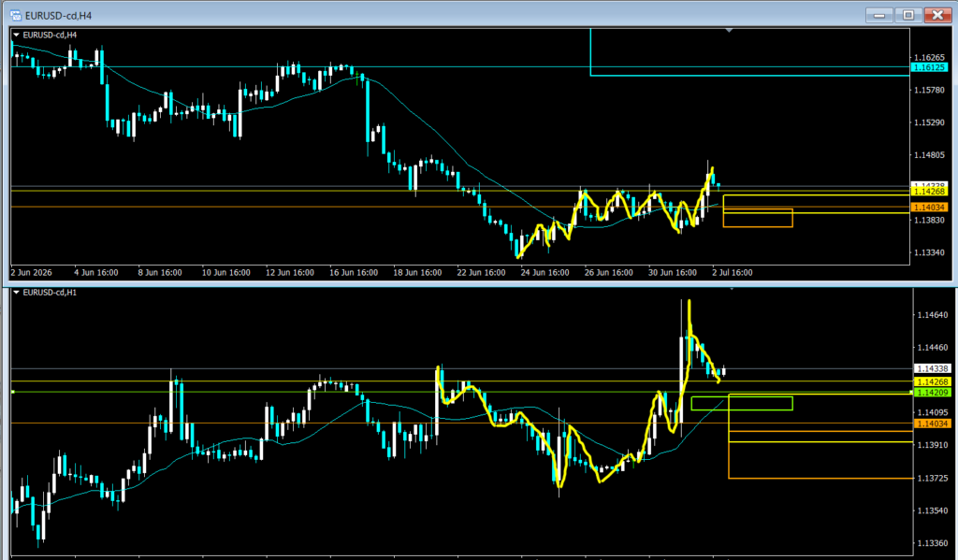Open the H4 chart label dropdown triangle
958x560 pixels.
17,36
